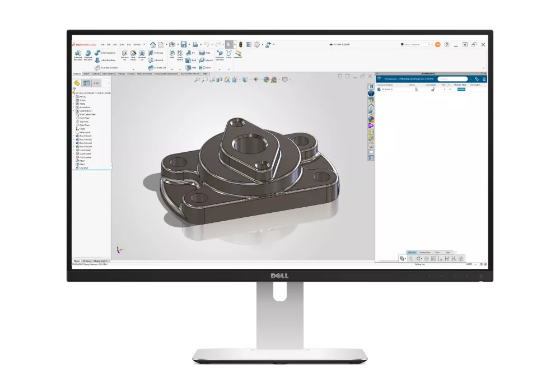The width and height of the screenshot is (560, 392).
Task: Choose the Swept Cut tool
Action: [156, 53]
